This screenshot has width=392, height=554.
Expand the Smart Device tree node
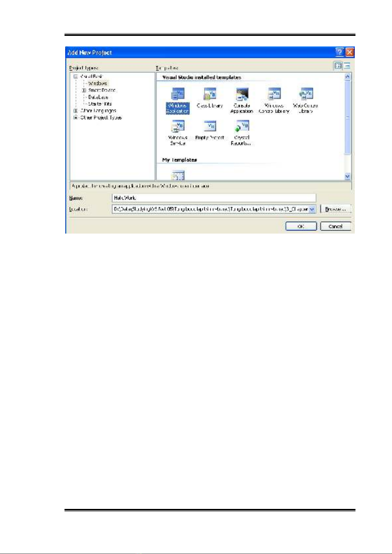84,90
